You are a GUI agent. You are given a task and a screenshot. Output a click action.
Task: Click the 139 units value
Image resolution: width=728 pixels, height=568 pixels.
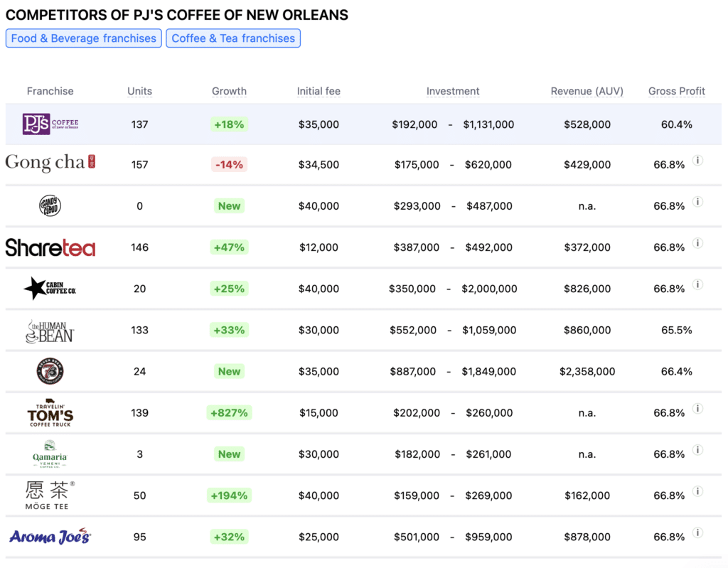(140, 413)
